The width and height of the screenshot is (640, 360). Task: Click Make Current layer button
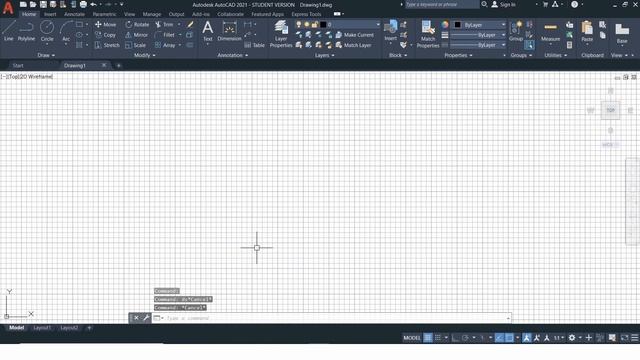354,35
